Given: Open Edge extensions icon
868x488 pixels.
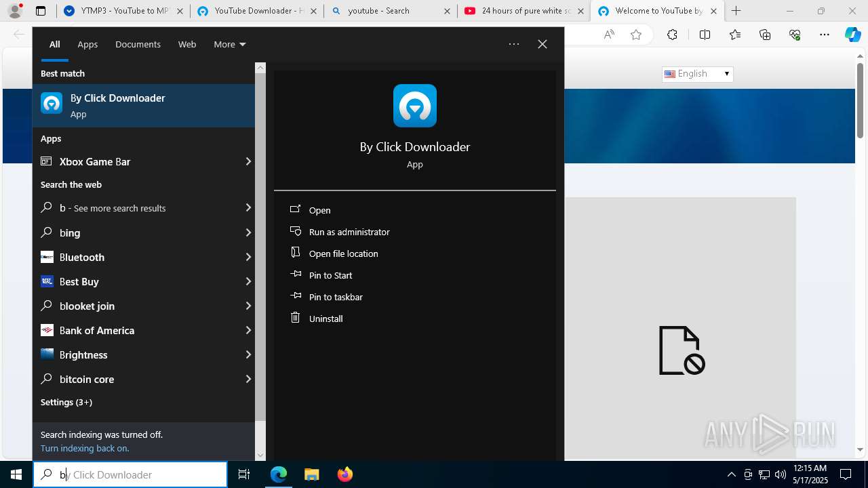Looking at the screenshot, I should (672, 35).
